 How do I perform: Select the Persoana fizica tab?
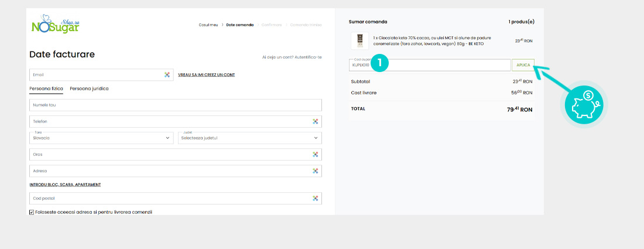(x=46, y=88)
